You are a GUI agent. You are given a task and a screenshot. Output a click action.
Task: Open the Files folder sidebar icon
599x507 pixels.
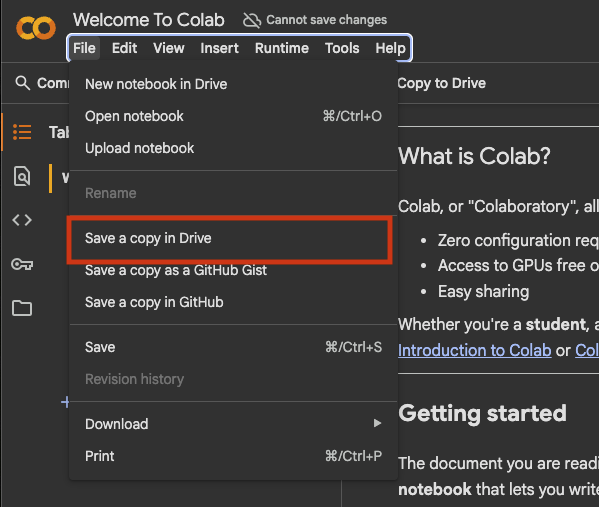click(22, 308)
